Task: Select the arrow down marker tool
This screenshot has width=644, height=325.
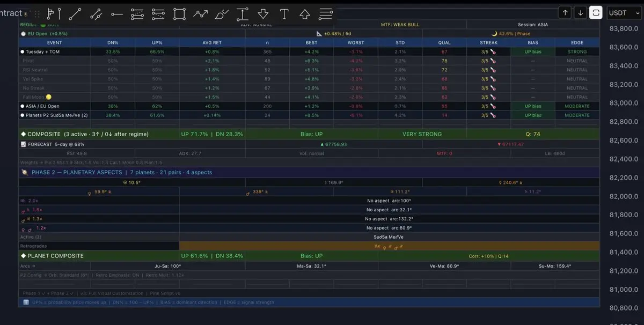Action: (263, 14)
